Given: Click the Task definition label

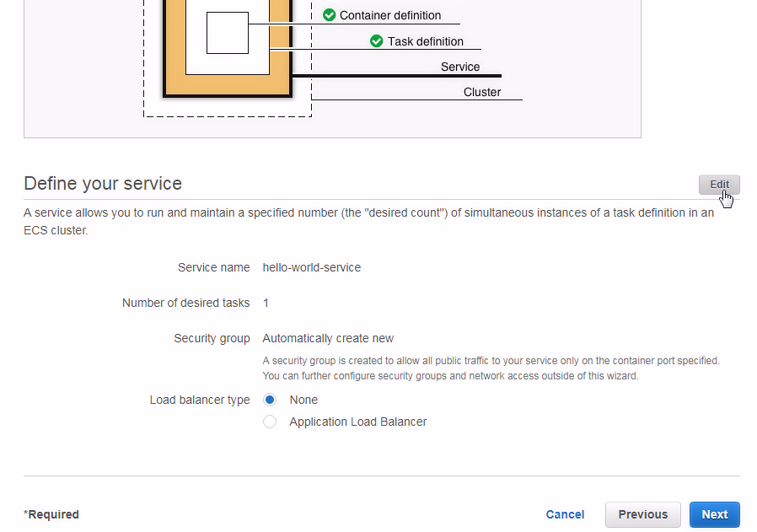Looking at the screenshot, I should [x=426, y=41].
